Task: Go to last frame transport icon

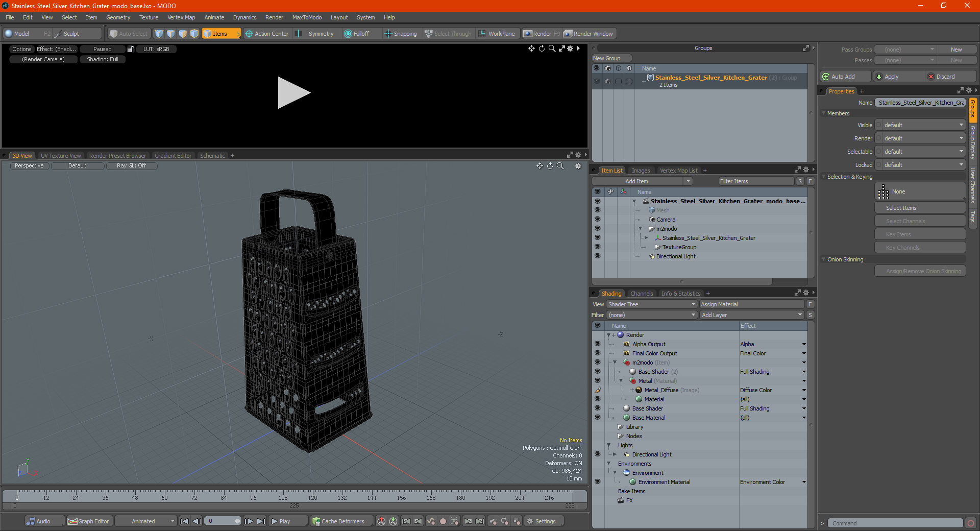Action: (261, 521)
